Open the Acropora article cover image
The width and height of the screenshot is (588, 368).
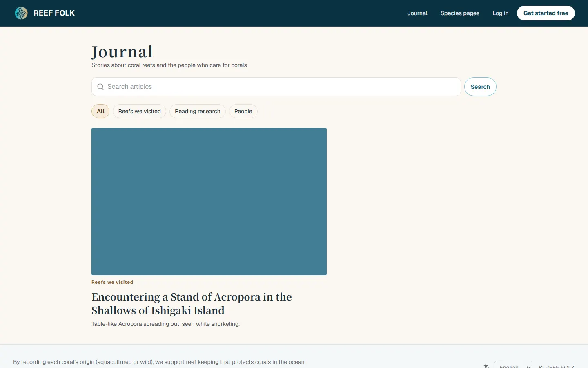209,202
